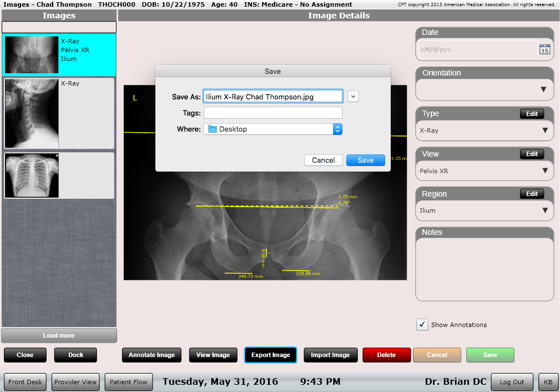Open the calendar date picker icon
Image resolution: width=560 pixels, height=392 pixels.
click(x=544, y=49)
